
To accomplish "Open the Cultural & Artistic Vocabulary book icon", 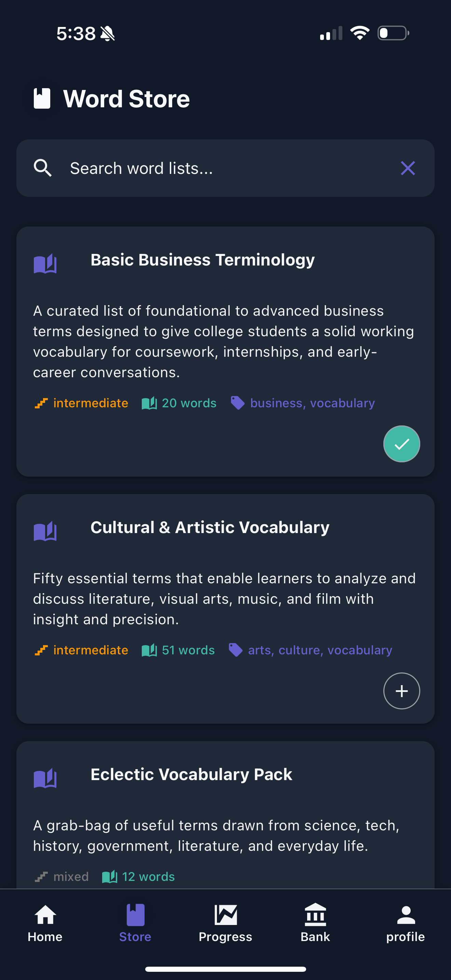I will (x=45, y=531).
